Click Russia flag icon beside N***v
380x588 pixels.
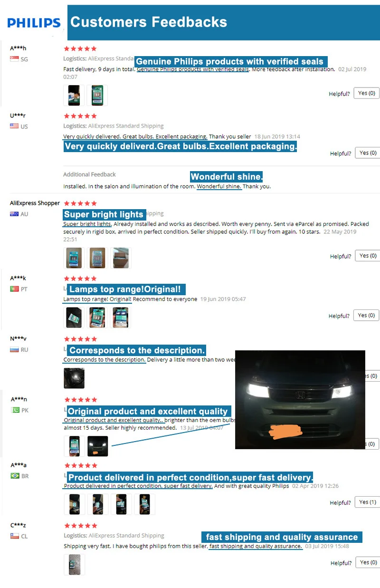[x=14, y=349]
